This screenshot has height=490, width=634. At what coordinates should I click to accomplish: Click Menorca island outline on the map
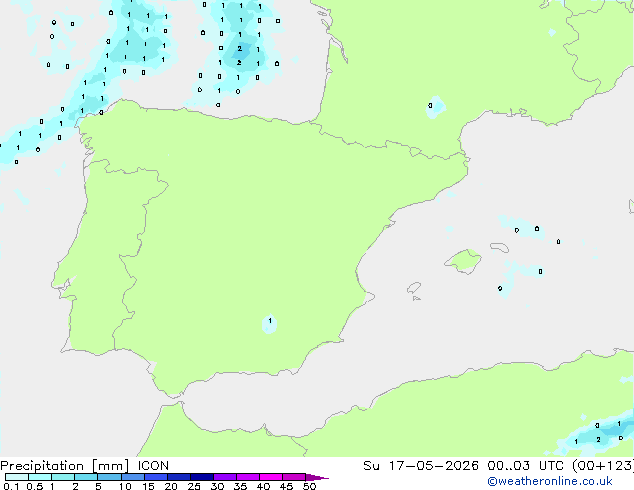click(x=500, y=247)
